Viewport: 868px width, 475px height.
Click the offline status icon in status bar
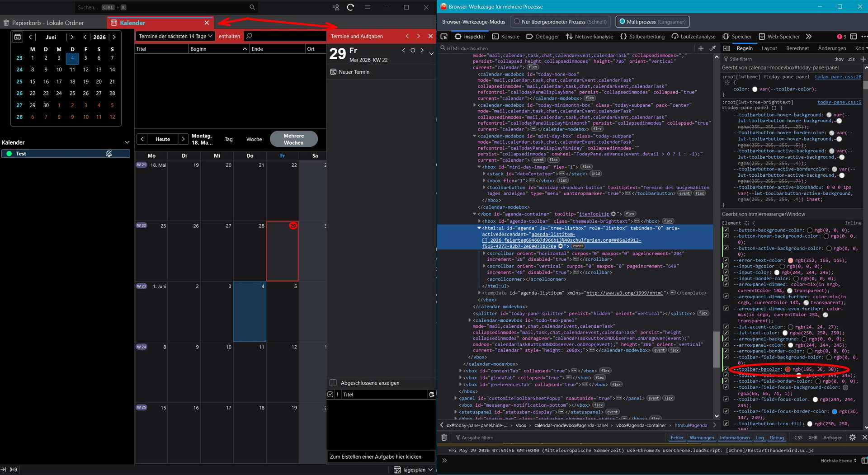point(14,470)
